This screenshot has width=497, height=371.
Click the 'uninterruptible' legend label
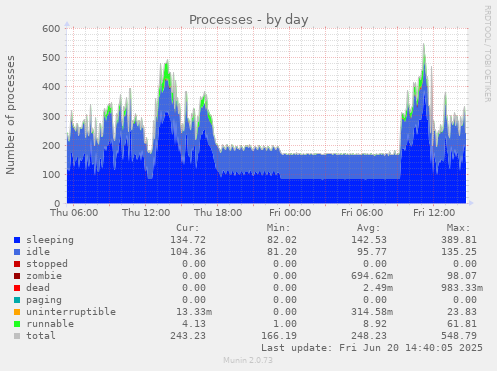click(x=71, y=312)
